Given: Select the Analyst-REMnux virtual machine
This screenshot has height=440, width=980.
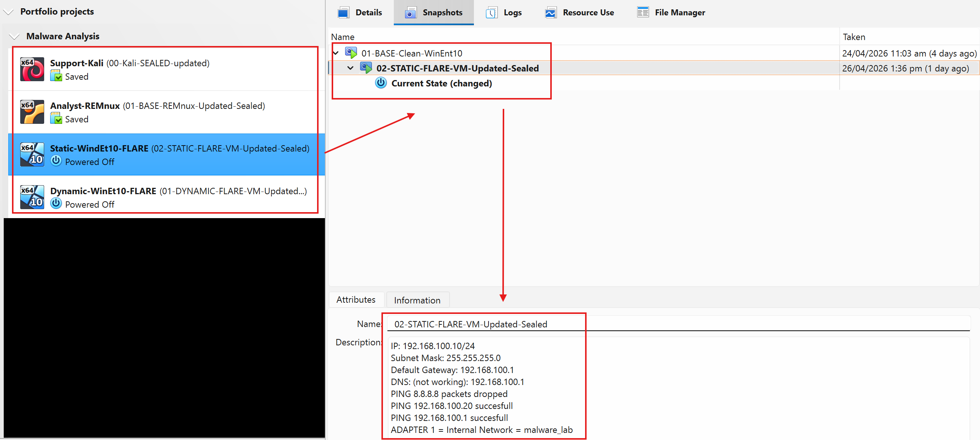Looking at the screenshot, I should click(x=167, y=112).
